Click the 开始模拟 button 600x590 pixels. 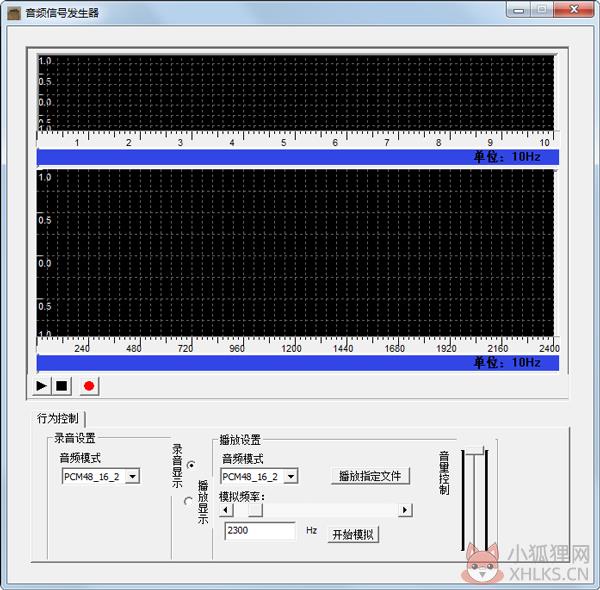(x=353, y=535)
